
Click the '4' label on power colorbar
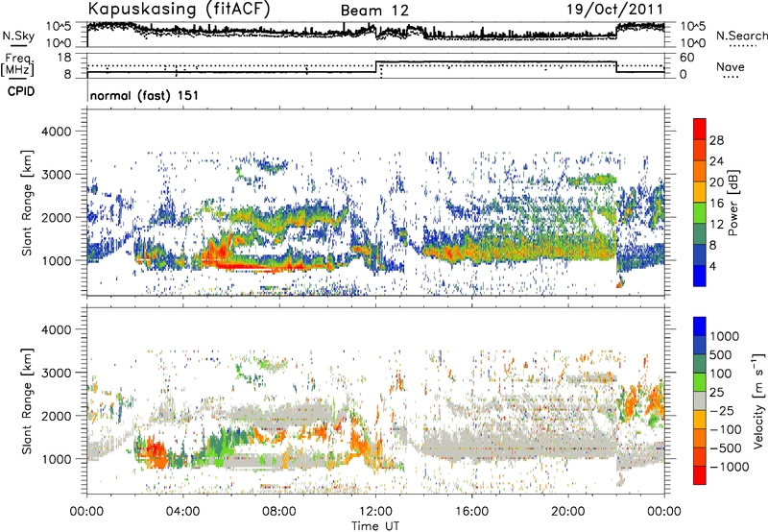point(713,266)
